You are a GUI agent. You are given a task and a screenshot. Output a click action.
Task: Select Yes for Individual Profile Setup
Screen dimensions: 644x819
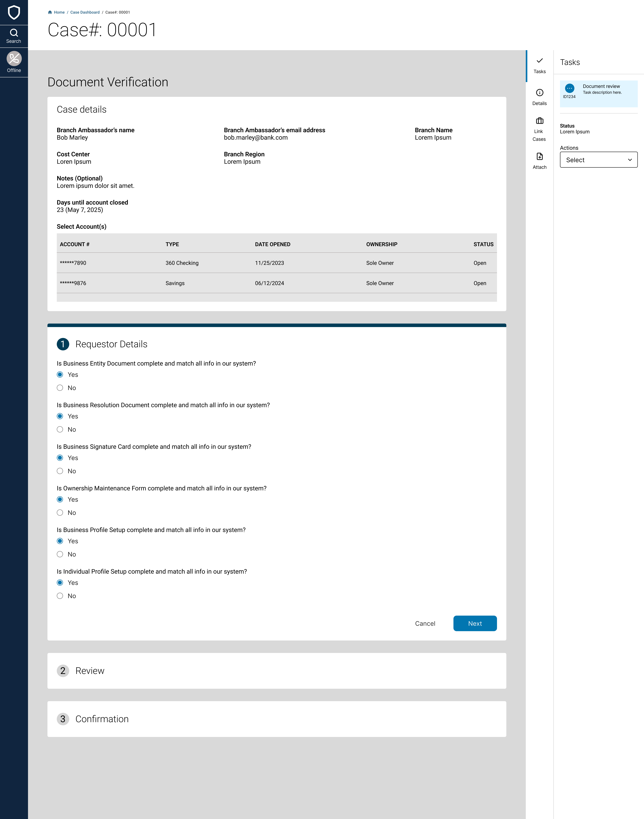[60, 583]
